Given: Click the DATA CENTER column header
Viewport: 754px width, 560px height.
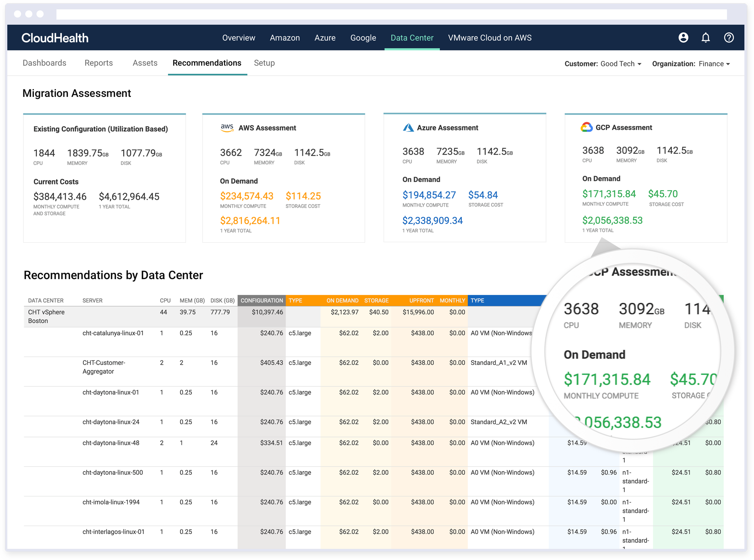Looking at the screenshot, I should pyautogui.click(x=46, y=301).
